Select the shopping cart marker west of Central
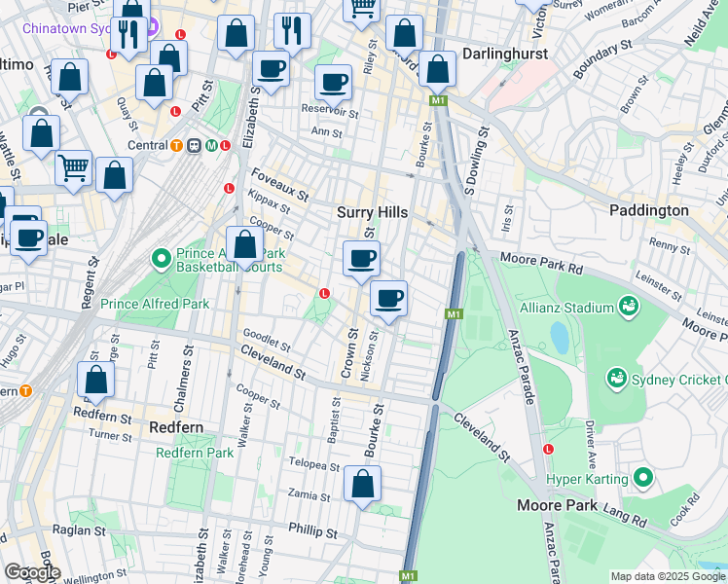728x584 pixels. pos(74,168)
